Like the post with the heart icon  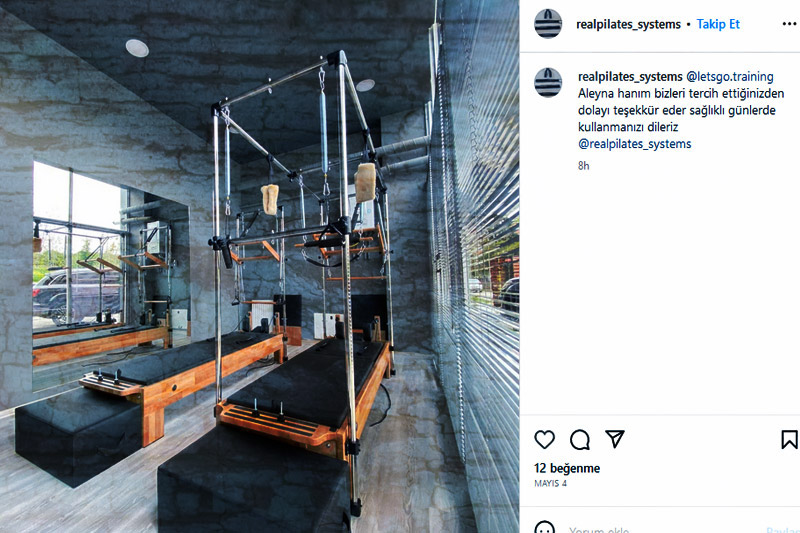click(544, 439)
